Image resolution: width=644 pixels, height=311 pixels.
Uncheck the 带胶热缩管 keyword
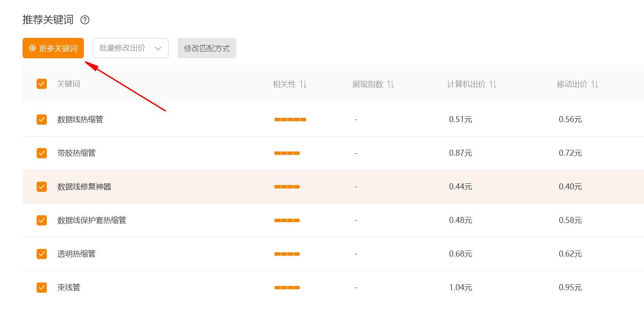click(42, 153)
